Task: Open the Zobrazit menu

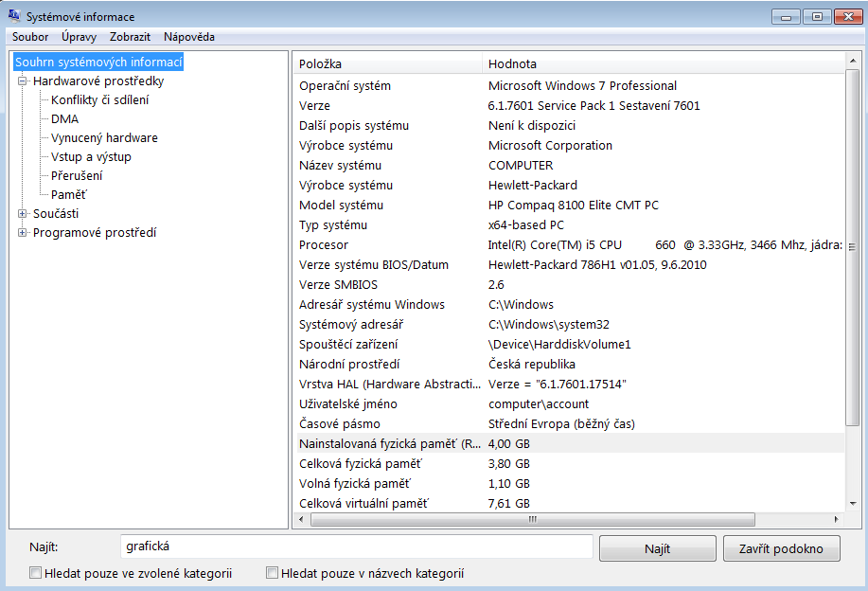Action: tap(130, 37)
